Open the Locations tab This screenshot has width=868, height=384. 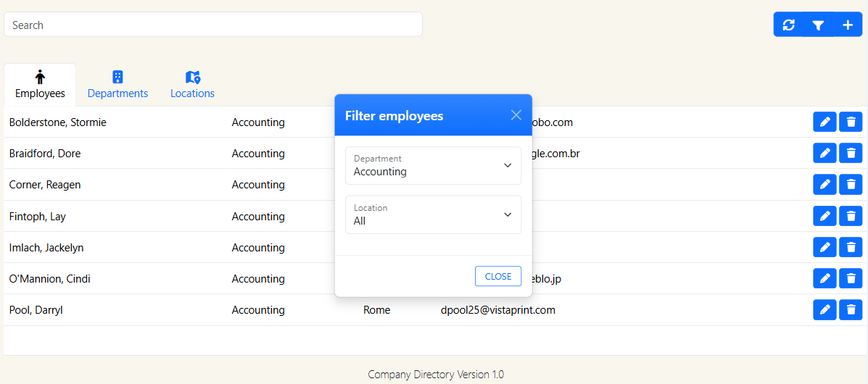coord(192,85)
